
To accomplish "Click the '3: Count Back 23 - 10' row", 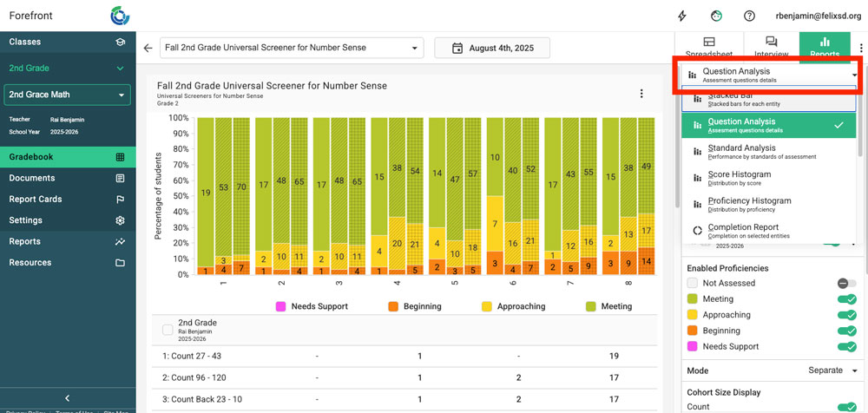I will coord(404,399).
